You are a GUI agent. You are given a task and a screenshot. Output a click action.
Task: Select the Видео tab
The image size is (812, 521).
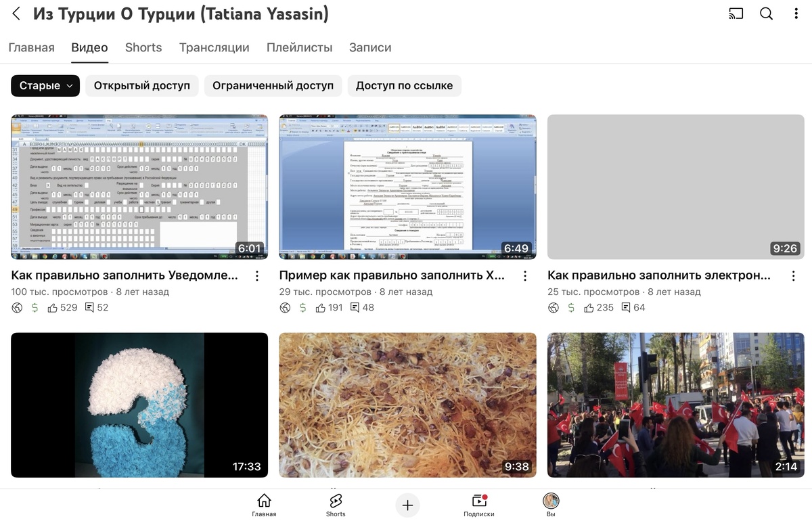(89, 47)
